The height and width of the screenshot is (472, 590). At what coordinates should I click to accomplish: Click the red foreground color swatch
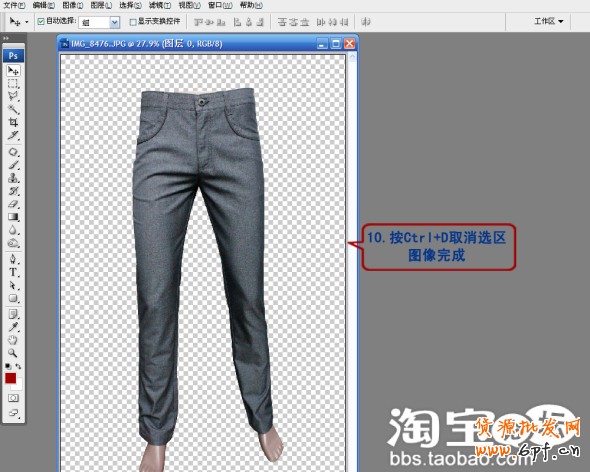point(11,378)
